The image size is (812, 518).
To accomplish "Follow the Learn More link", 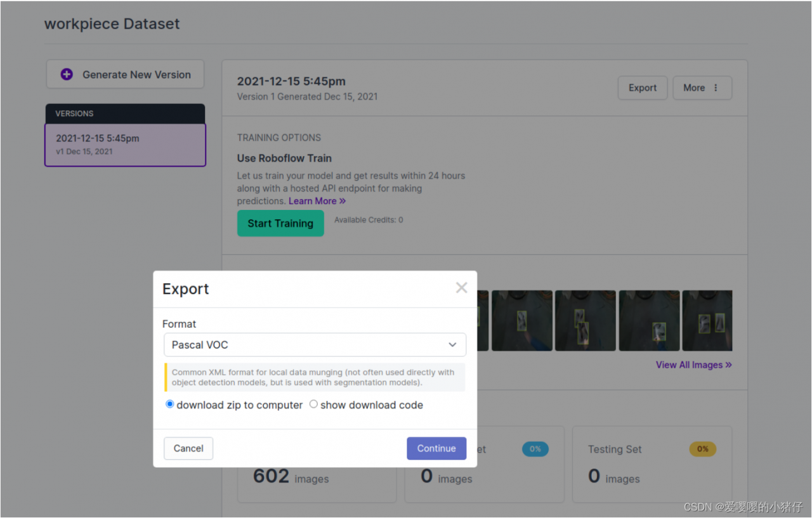I will tap(317, 201).
